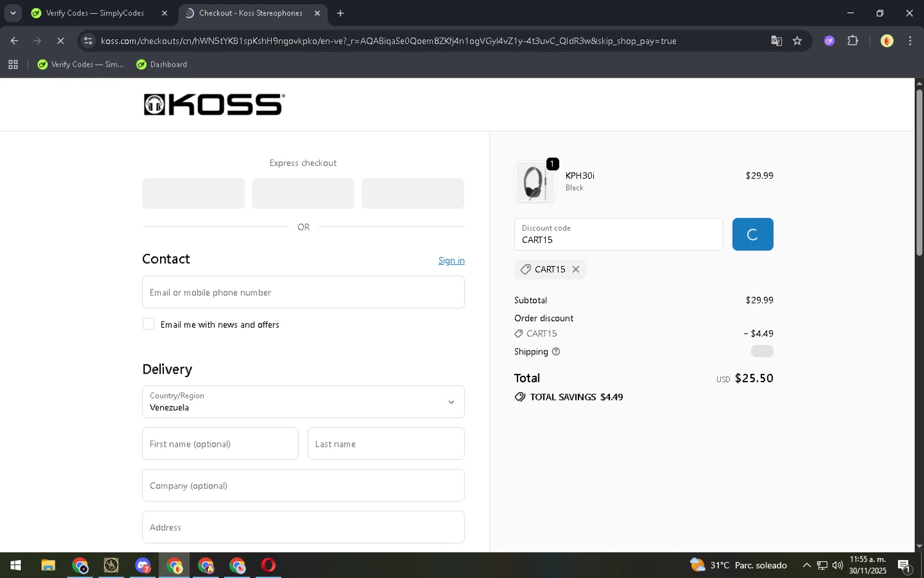Click the vertical page scrollbar
This screenshot has width=924, height=578.
(919, 173)
